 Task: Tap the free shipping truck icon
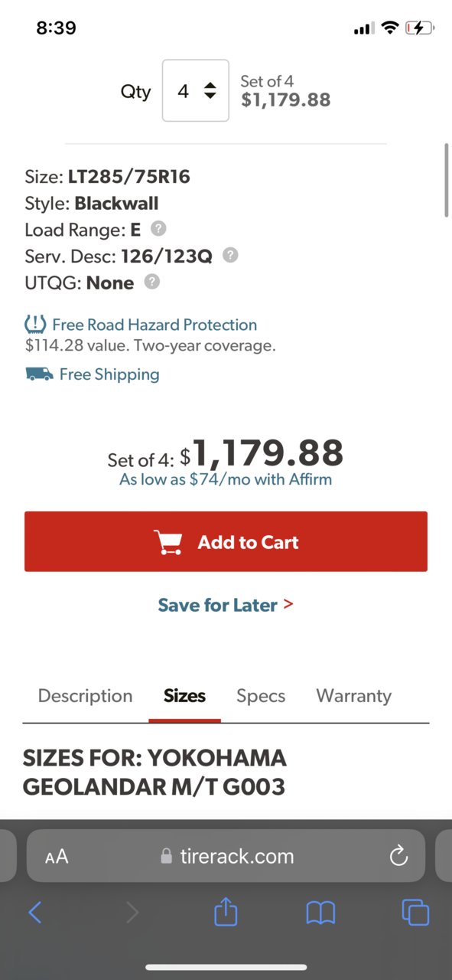click(x=39, y=374)
